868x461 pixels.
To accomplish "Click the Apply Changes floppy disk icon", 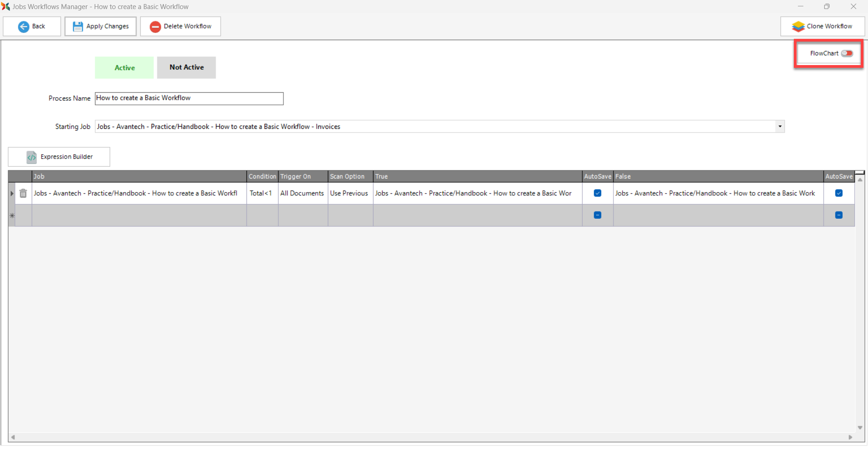I will pyautogui.click(x=78, y=27).
